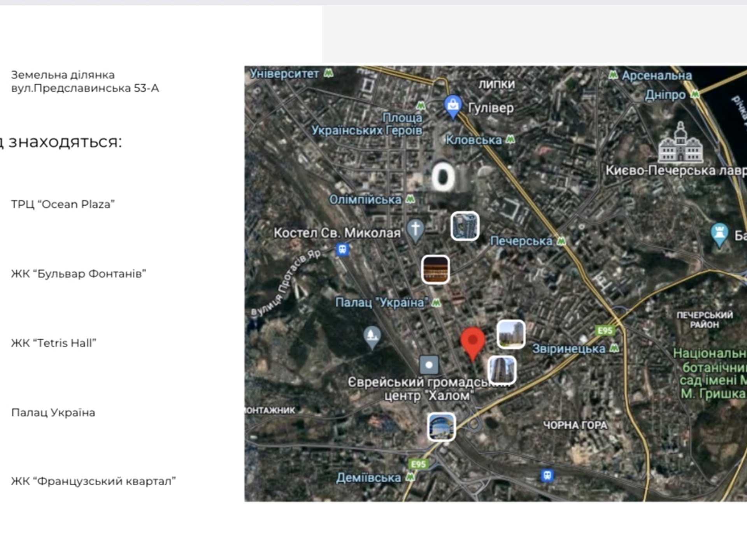
Task: Click the chess rook castle pin
Action: (719, 235)
